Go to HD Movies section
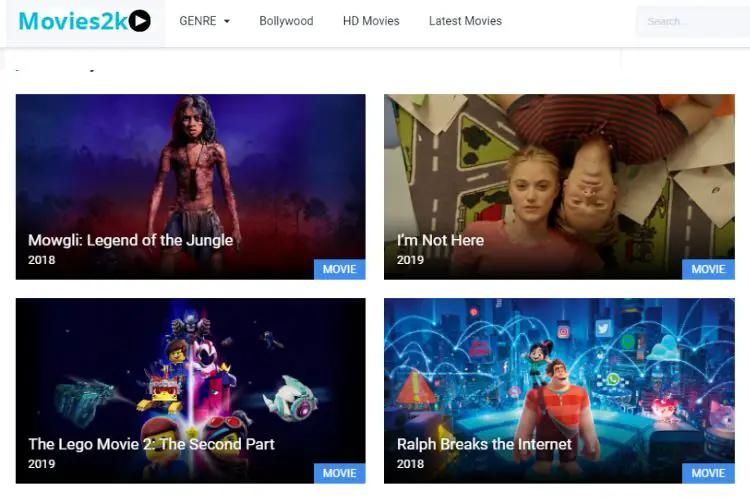750x499 pixels. pos(371,21)
